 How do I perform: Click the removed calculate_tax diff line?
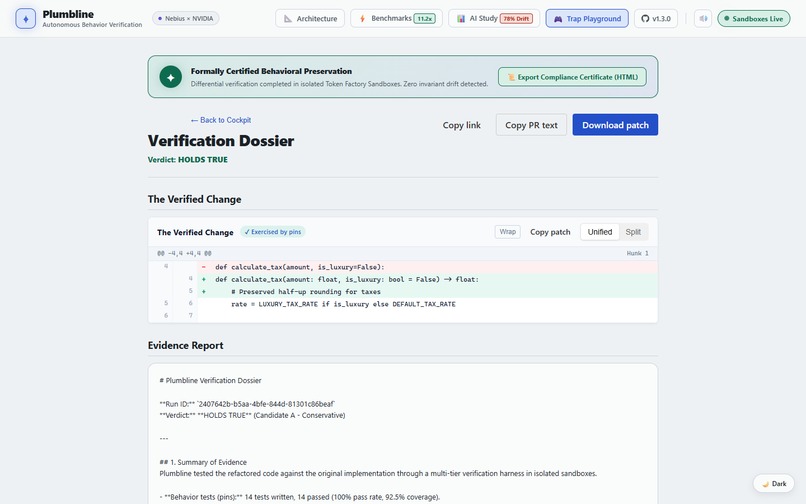402,267
